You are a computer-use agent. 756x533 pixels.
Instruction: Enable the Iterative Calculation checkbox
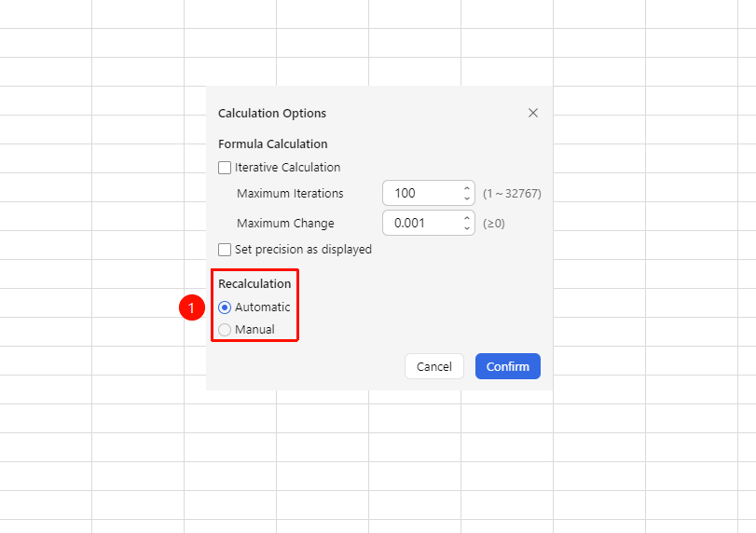[225, 168]
